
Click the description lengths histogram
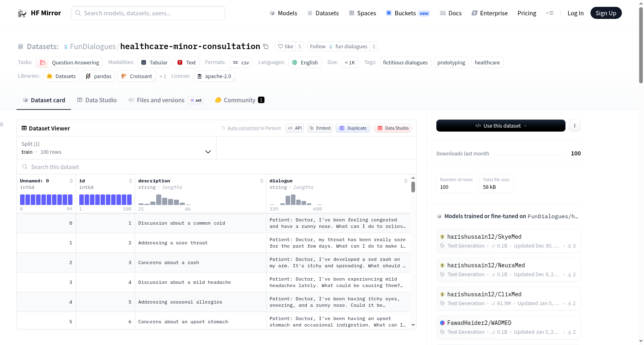pyautogui.click(x=164, y=200)
